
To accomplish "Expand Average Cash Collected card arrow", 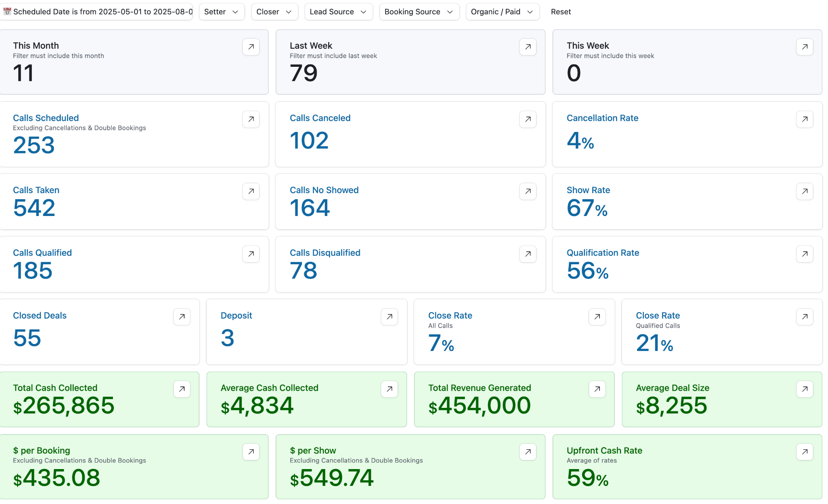I will pyautogui.click(x=389, y=389).
